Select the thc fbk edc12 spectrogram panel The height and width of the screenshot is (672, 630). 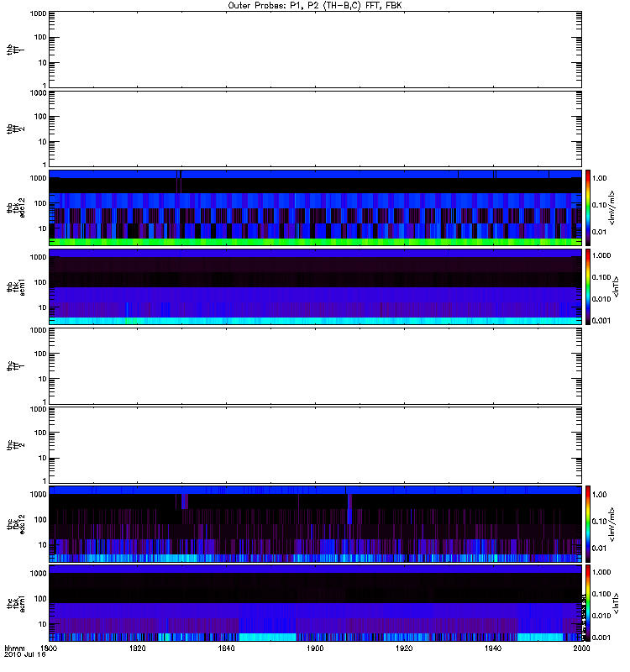click(x=316, y=523)
